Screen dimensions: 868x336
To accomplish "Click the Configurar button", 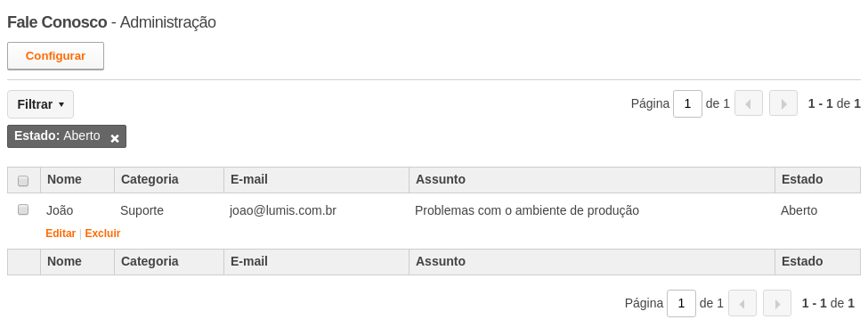I will 55,56.
